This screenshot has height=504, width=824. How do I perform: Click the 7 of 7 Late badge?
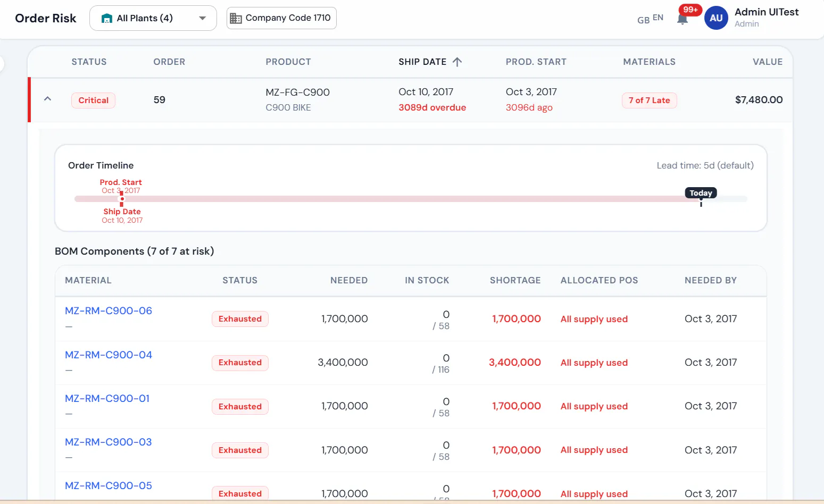[649, 100]
